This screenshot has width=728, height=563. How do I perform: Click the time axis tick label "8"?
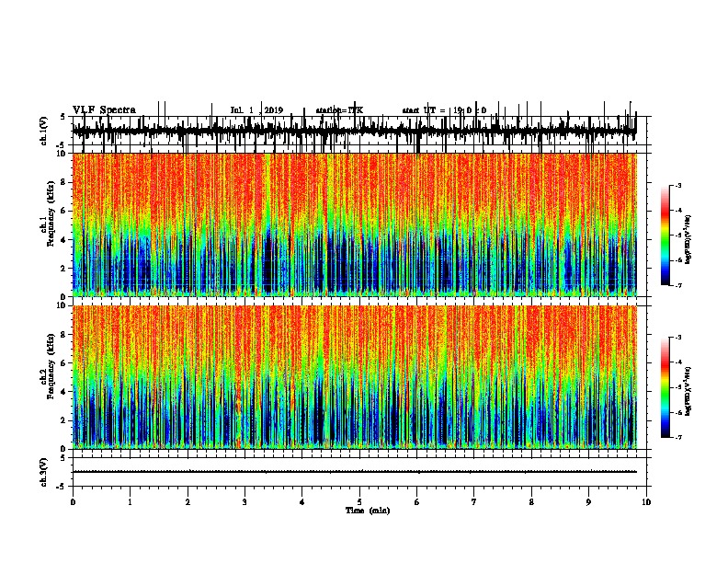pyautogui.click(x=531, y=502)
